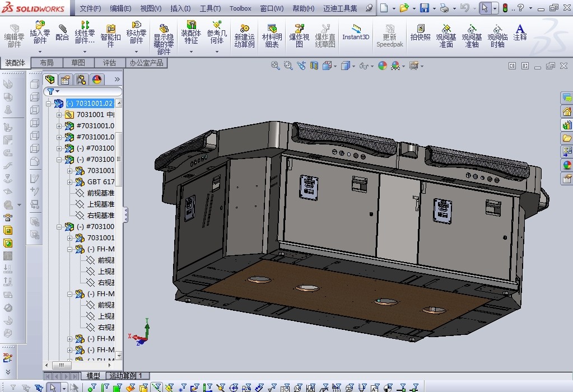Screen dimensions: 573x392
Task: Toggle the 注解 annotations view button
Action: pos(520,32)
